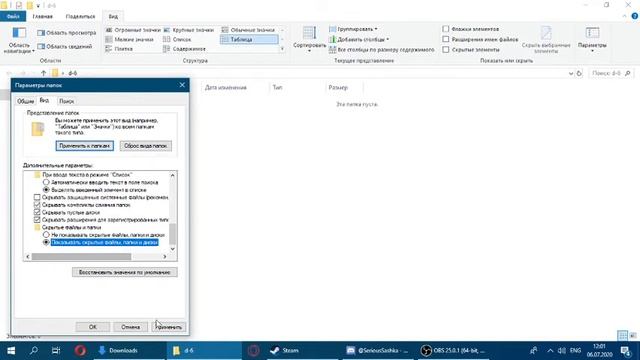Select 'Показывать скрытые файлы, папки и диски'
Viewport: 640px width, 360px height.
(46, 242)
